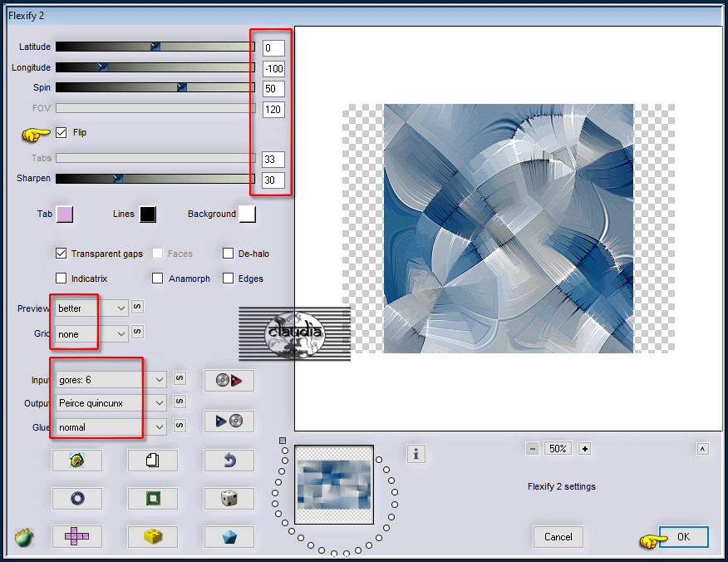Click the Latitude value field
This screenshot has width=728, height=562.
(273, 48)
